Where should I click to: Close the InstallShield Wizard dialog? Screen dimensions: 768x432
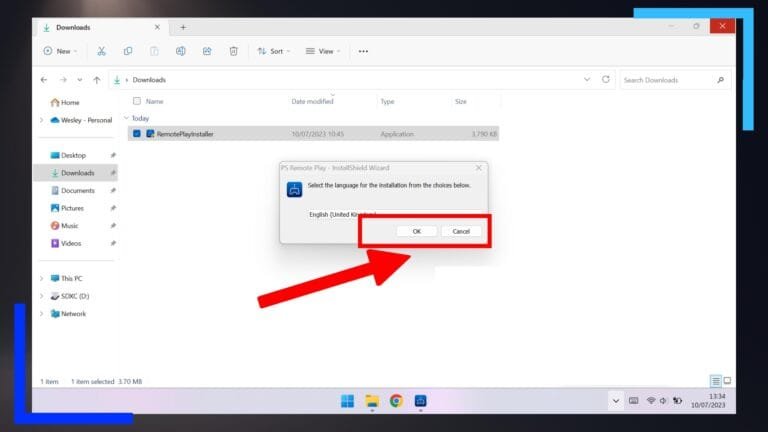tap(479, 168)
